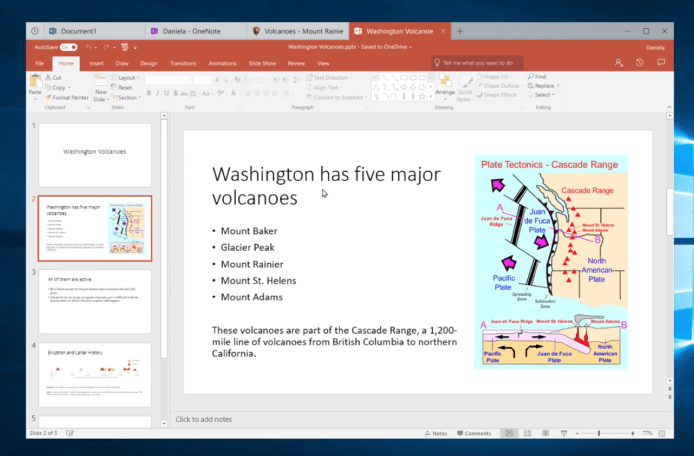
Task: Open the comments speech bubble icon in ribbon
Action: 661,62
